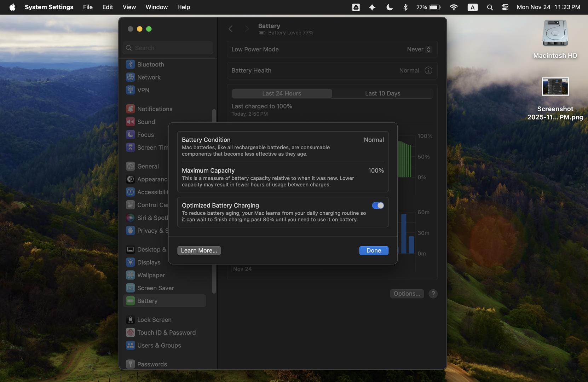The image size is (588, 382).
Task: Open the Screenshot PNG thumbnail on desktop
Action: [x=555, y=87]
